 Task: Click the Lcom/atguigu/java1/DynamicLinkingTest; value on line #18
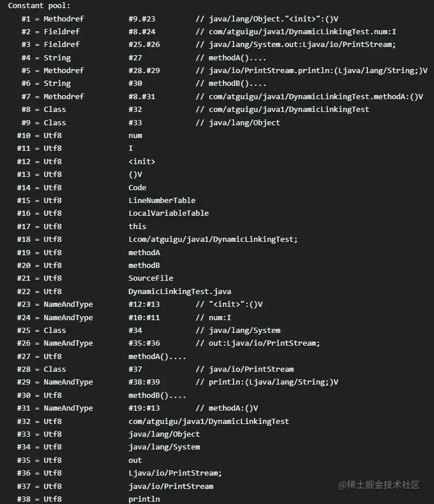pyautogui.click(x=213, y=239)
